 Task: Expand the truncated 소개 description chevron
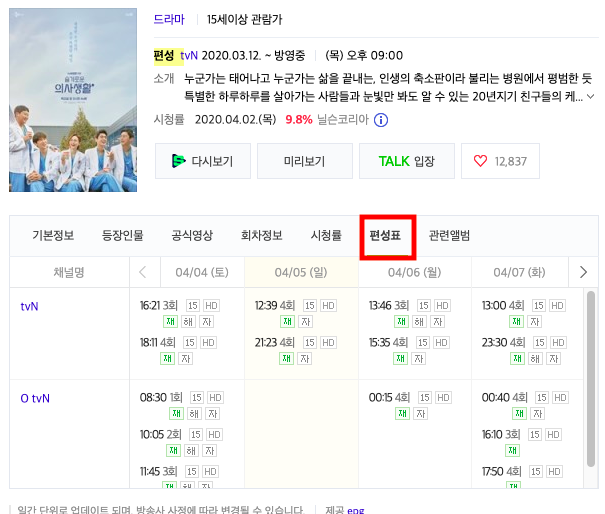pyautogui.click(x=590, y=96)
